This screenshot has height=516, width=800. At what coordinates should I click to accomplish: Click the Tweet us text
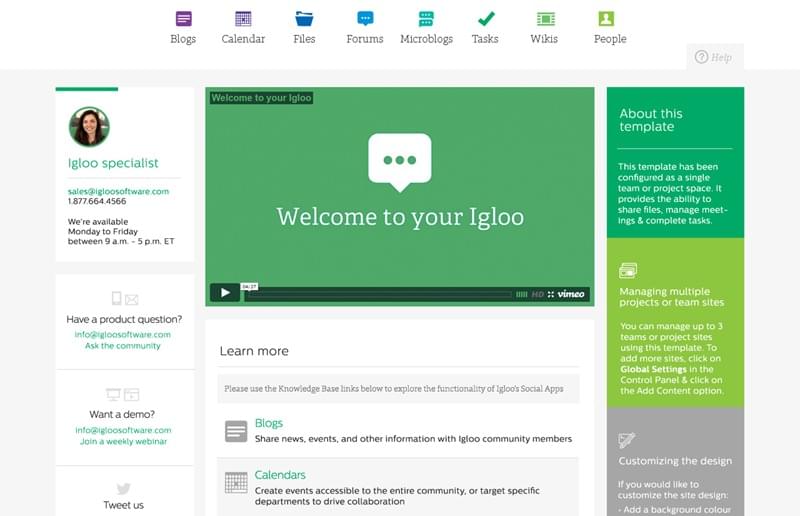[x=123, y=505]
